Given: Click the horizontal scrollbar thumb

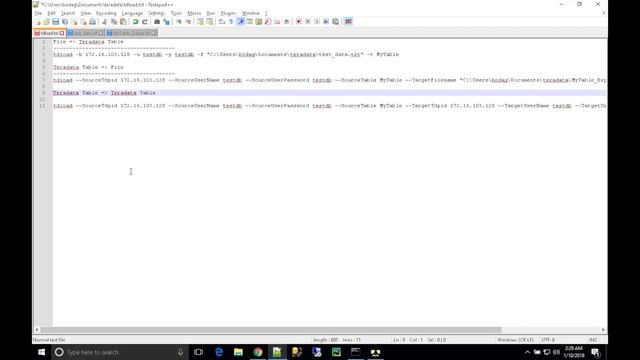Looking at the screenshot, I should [271, 330].
